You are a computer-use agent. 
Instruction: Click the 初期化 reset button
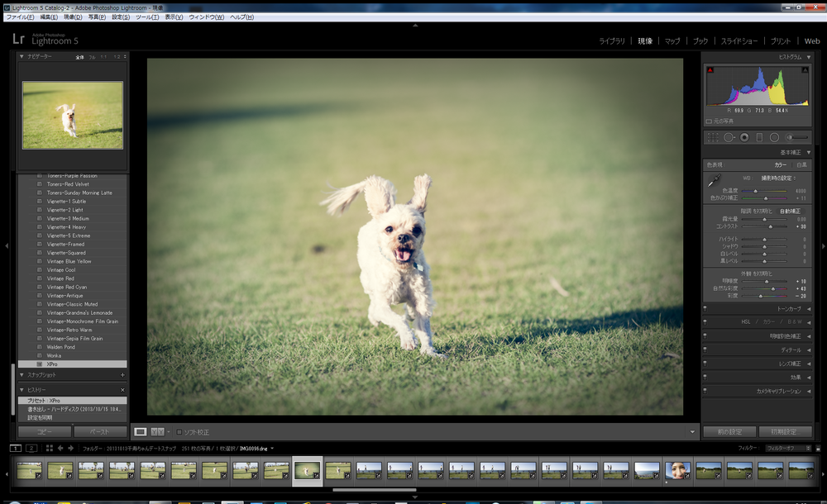785,431
